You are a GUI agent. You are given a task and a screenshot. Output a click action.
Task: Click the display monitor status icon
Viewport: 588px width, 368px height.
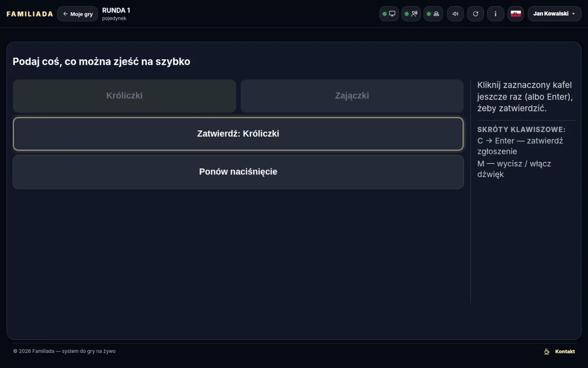(x=389, y=14)
